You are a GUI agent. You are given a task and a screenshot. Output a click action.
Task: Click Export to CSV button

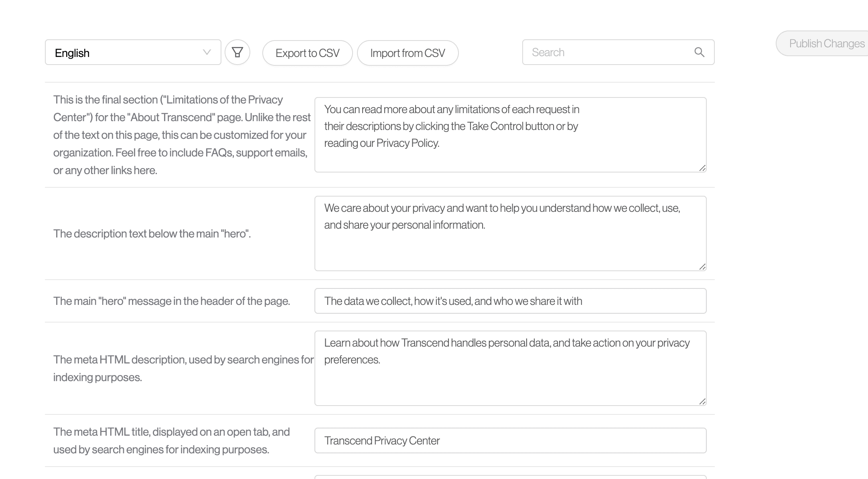point(307,53)
